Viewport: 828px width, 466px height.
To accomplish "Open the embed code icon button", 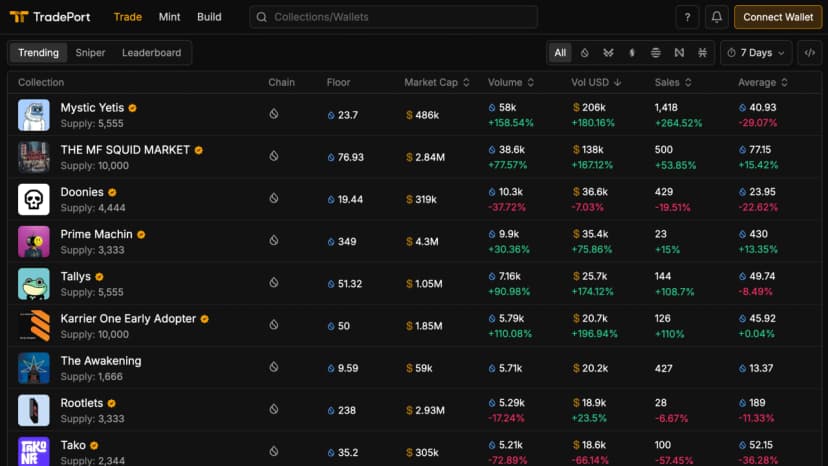I will click(810, 53).
